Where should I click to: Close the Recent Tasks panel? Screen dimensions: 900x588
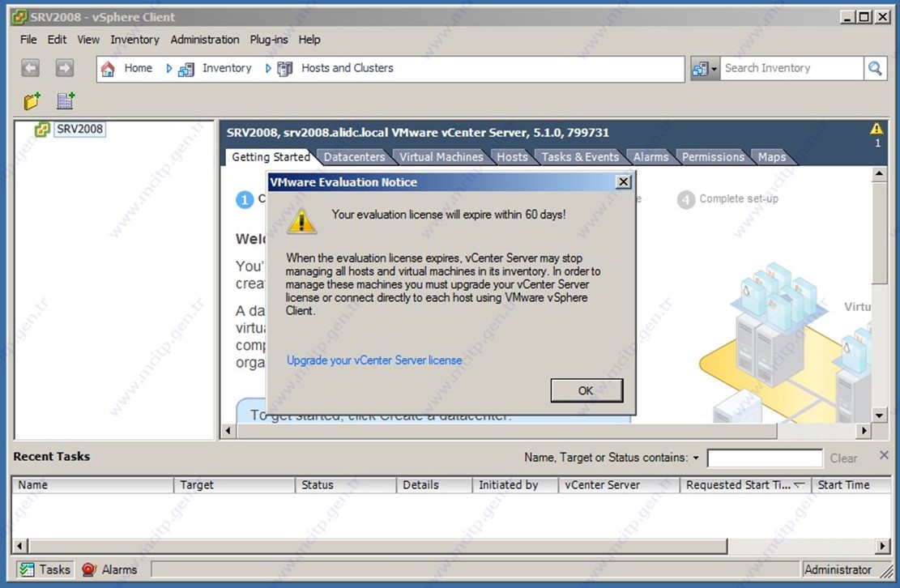884,455
